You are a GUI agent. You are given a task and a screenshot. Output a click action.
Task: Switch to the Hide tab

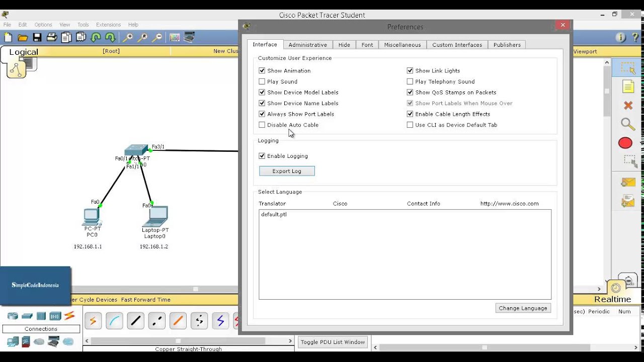click(344, 45)
